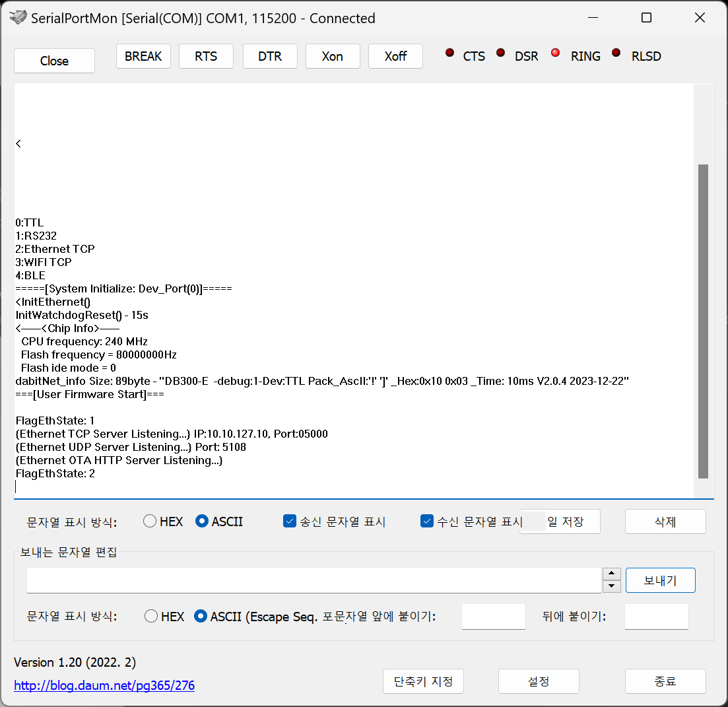Uncheck the 수신 문자열 표시 checkbox

[x=426, y=522]
